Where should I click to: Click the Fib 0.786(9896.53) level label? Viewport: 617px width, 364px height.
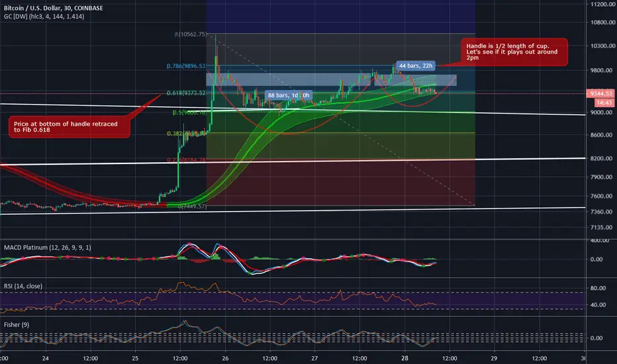coord(186,66)
